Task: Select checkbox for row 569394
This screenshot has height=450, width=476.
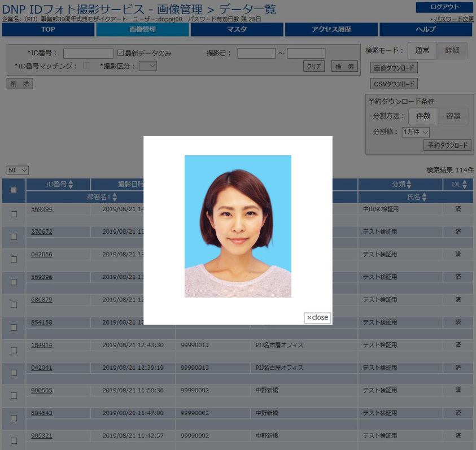Action: tap(14, 214)
